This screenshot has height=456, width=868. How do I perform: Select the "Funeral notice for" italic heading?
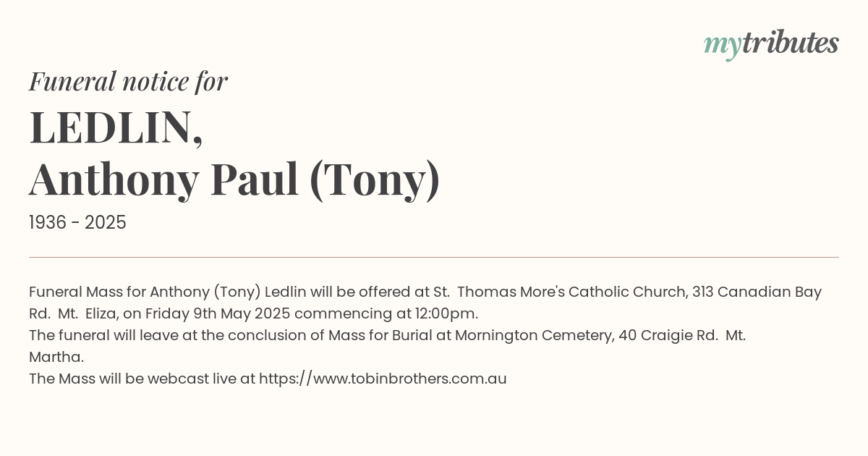(128, 82)
